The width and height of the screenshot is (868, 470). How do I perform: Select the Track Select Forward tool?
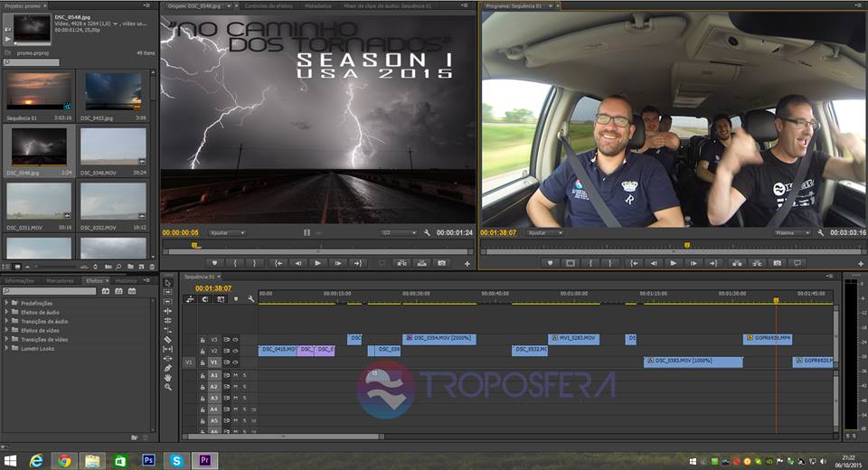click(x=168, y=292)
